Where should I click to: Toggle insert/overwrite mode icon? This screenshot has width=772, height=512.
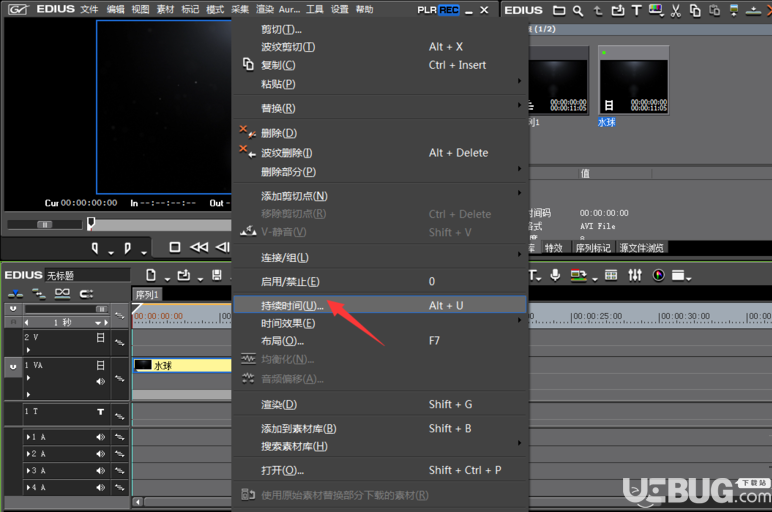pos(15,294)
